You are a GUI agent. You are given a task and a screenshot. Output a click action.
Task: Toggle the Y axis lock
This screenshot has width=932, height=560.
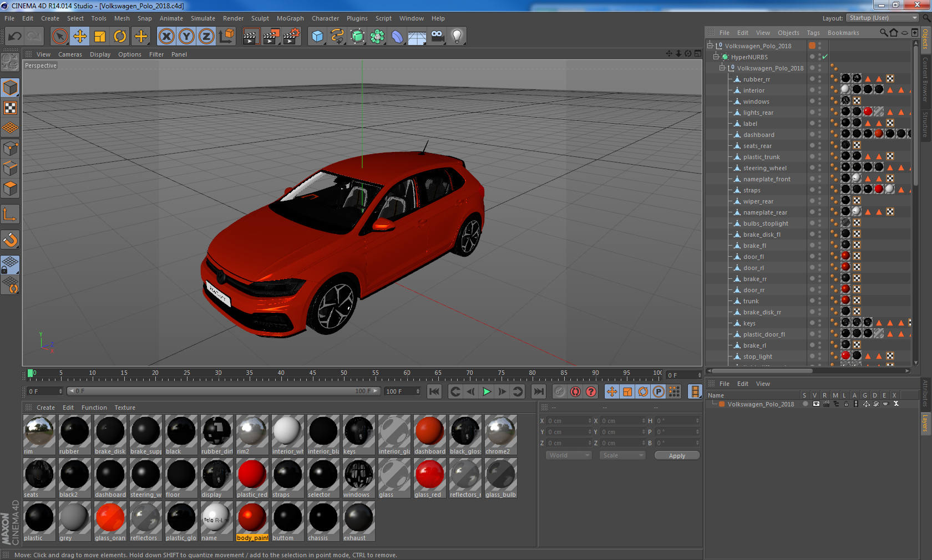pos(186,37)
